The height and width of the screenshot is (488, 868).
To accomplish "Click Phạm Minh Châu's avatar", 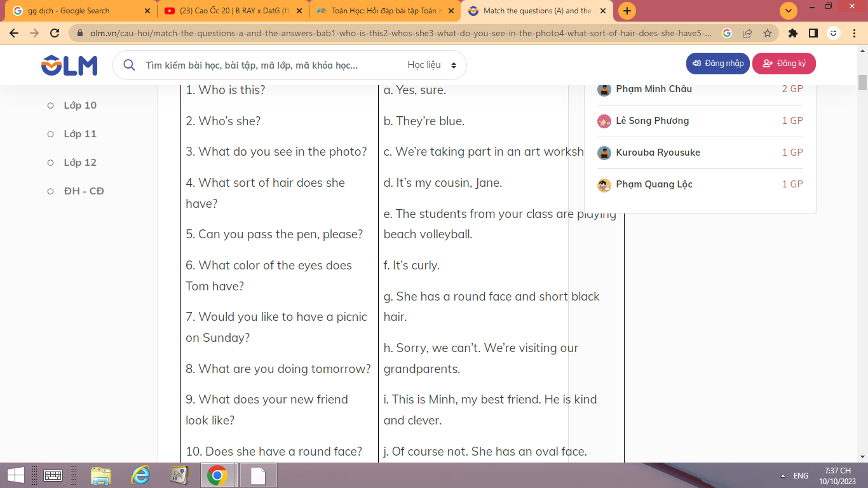I will [604, 90].
